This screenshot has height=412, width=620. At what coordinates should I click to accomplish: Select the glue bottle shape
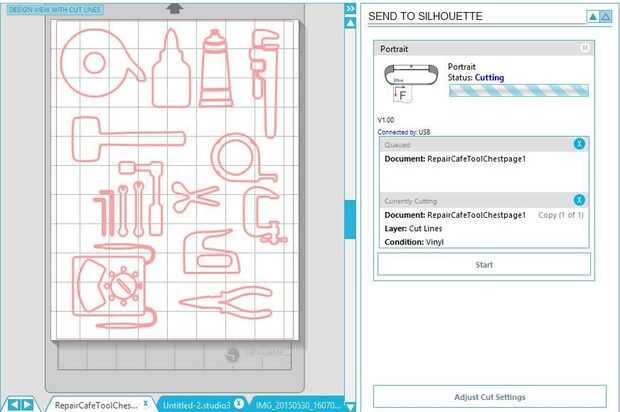tap(171, 68)
